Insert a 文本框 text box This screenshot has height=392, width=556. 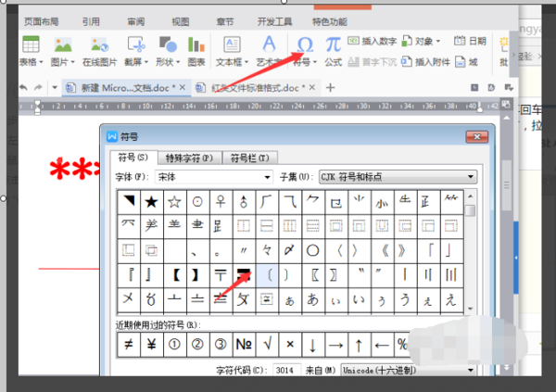pyautogui.click(x=232, y=44)
